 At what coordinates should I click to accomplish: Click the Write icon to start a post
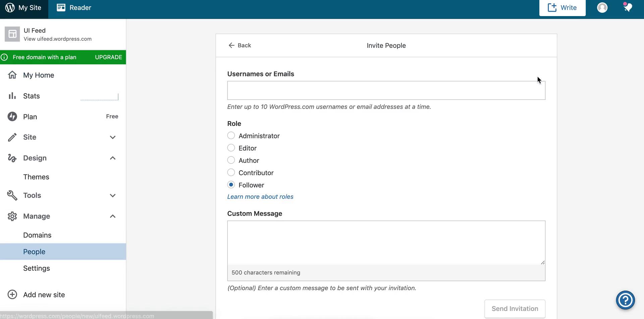coord(562,7)
